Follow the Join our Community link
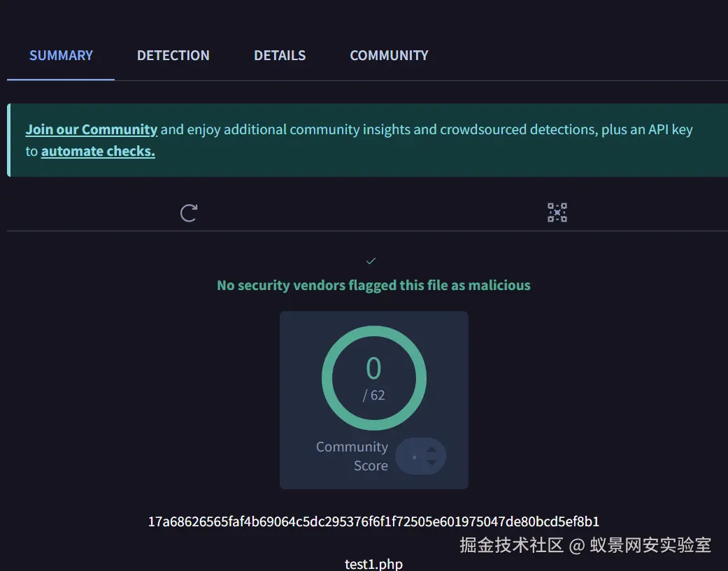The height and width of the screenshot is (571, 728). [92, 129]
